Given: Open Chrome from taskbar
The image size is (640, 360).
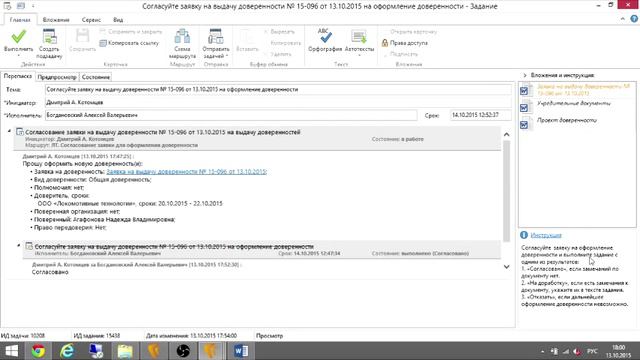Looking at the screenshot, I should [38, 351].
